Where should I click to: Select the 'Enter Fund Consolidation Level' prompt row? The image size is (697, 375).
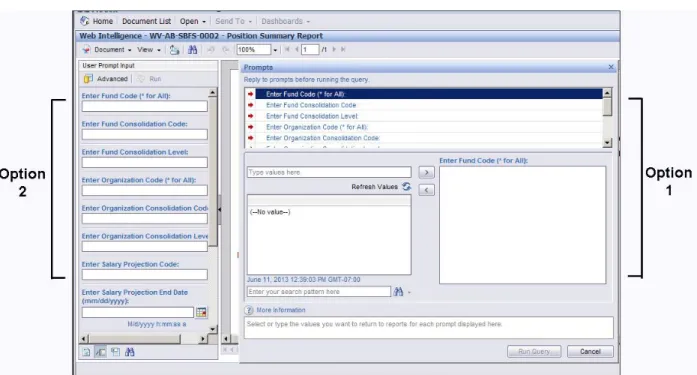424,116
